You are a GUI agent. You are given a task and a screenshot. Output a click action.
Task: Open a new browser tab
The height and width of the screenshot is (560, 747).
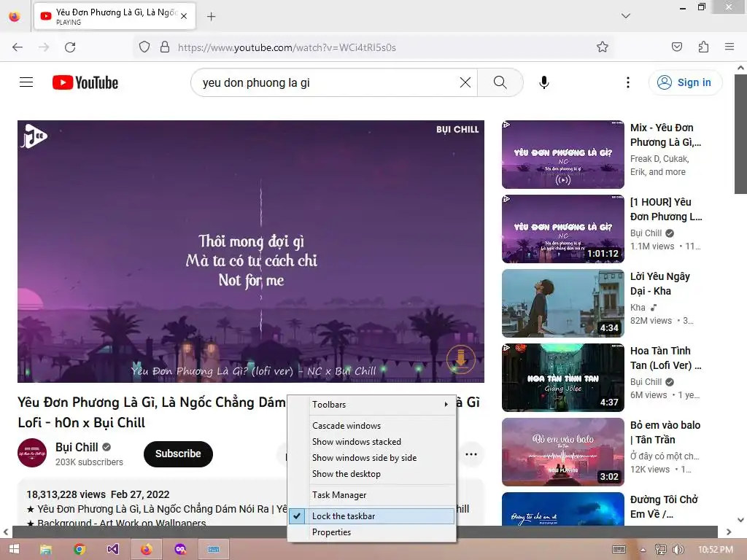pos(211,17)
